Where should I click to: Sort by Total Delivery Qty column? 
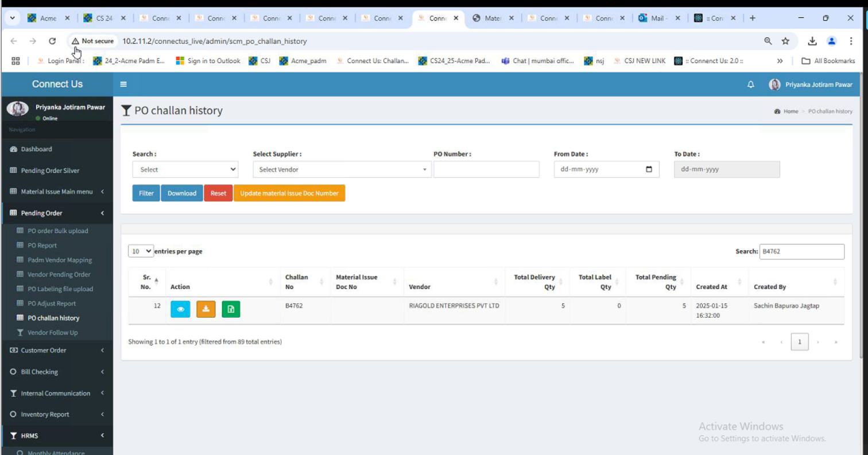[x=537, y=282]
